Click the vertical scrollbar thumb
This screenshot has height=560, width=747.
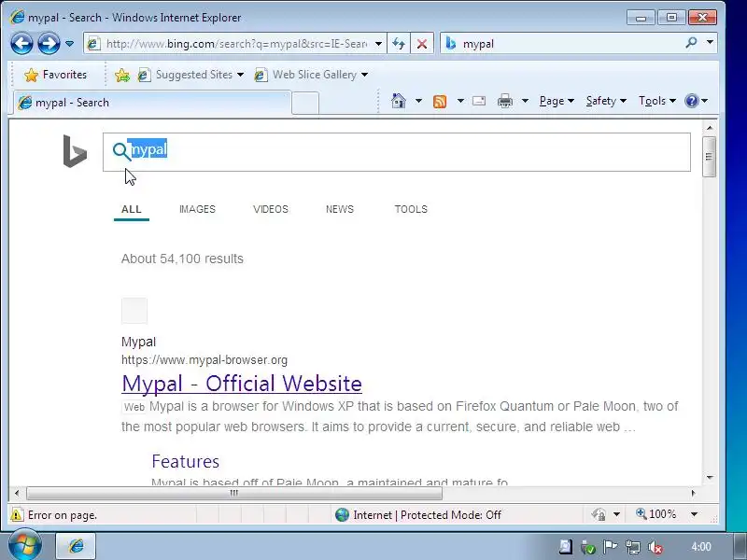pos(710,157)
